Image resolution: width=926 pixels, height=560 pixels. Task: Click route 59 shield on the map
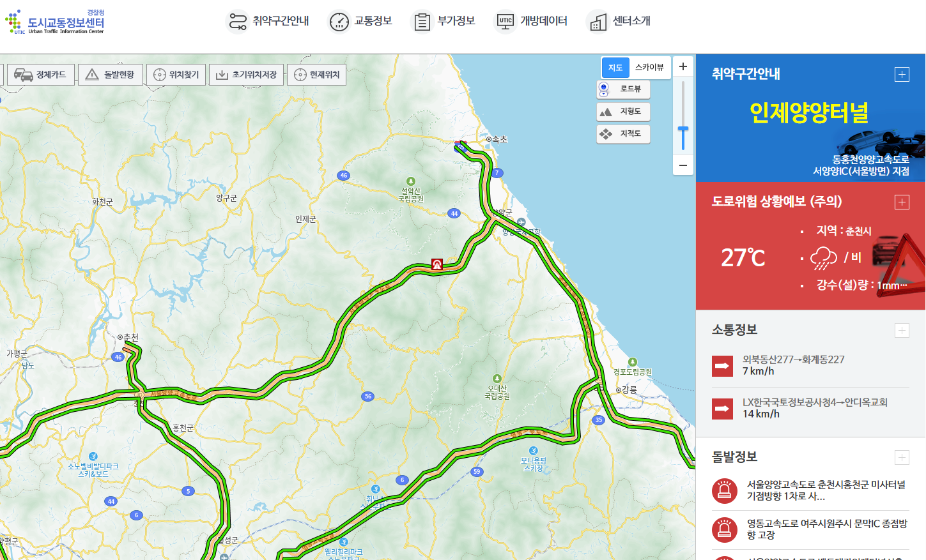click(x=476, y=472)
